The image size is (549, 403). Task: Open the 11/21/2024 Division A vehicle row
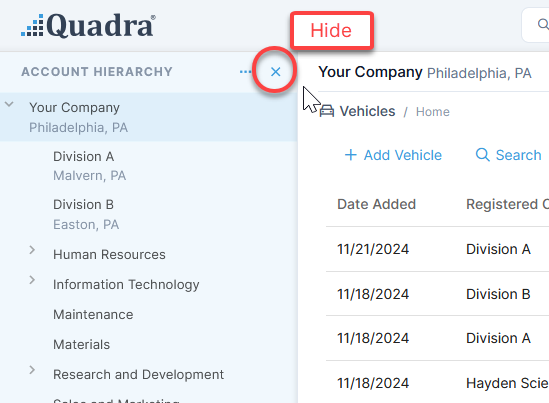[x=437, y=249]
